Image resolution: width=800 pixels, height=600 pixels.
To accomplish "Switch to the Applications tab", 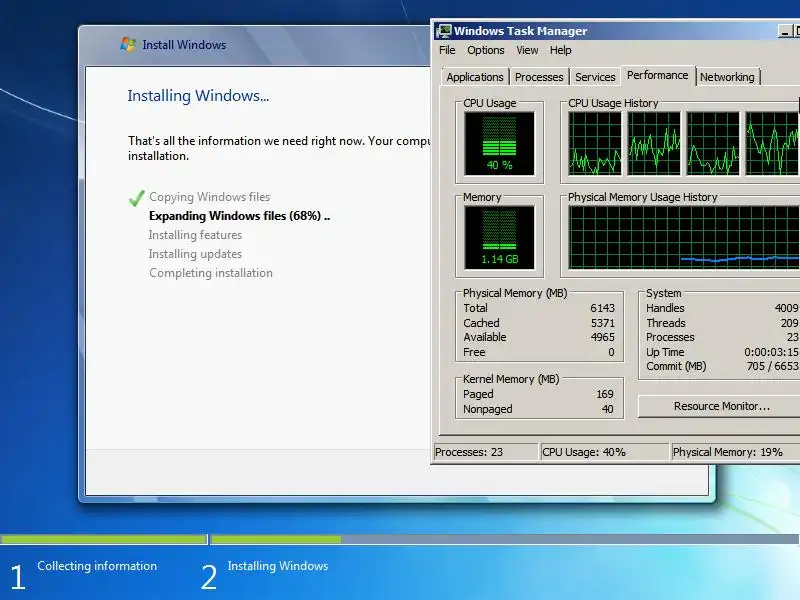I will tap(475, 77).
